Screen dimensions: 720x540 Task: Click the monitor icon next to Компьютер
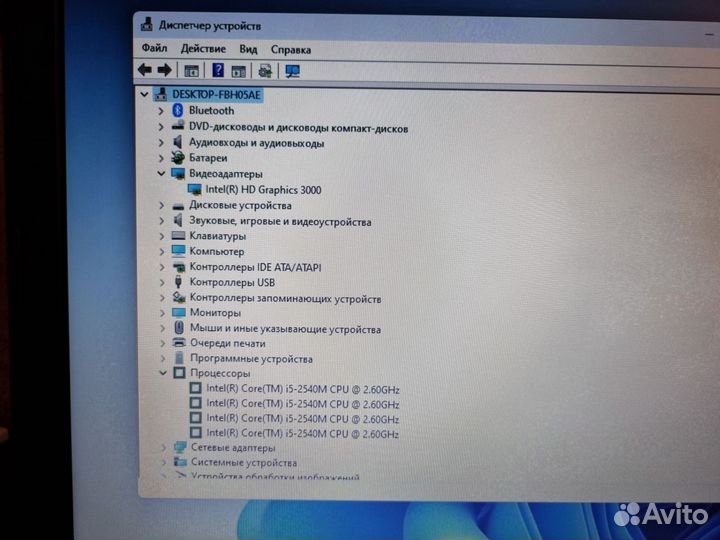pos(178,251)
